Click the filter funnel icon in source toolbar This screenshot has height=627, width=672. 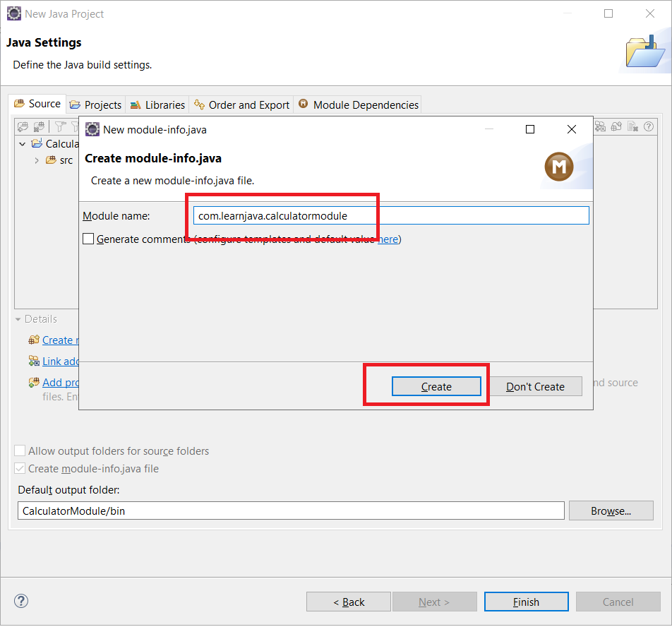60,126
